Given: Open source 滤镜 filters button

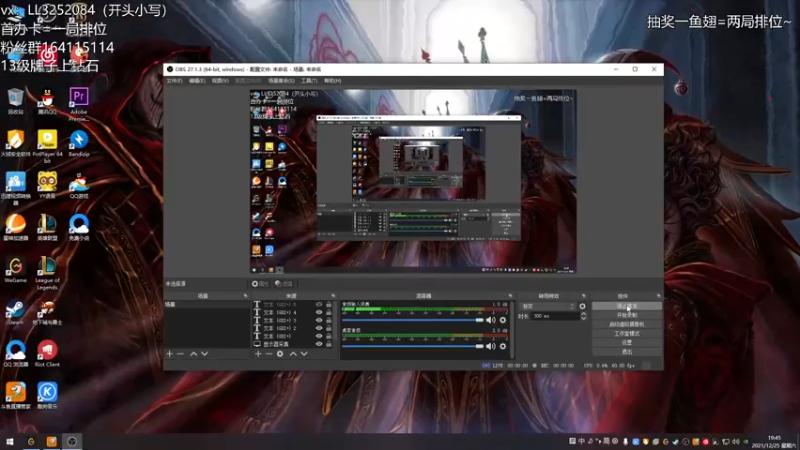Looking at the screenshot, I should [x=284, y=284].
